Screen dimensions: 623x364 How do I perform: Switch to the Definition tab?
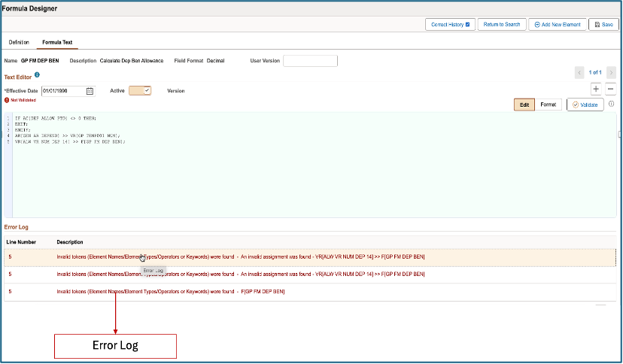click(19, 42)
